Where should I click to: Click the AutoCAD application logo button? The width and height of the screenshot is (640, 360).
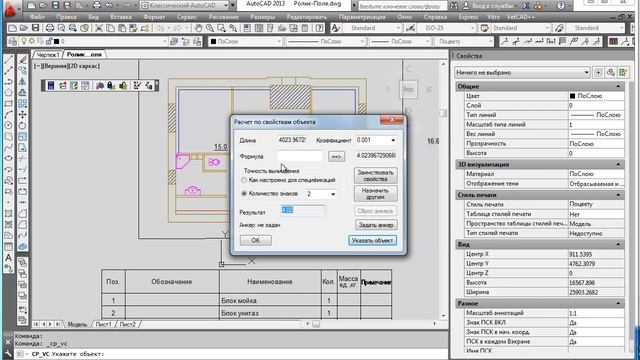click(9, 9)
